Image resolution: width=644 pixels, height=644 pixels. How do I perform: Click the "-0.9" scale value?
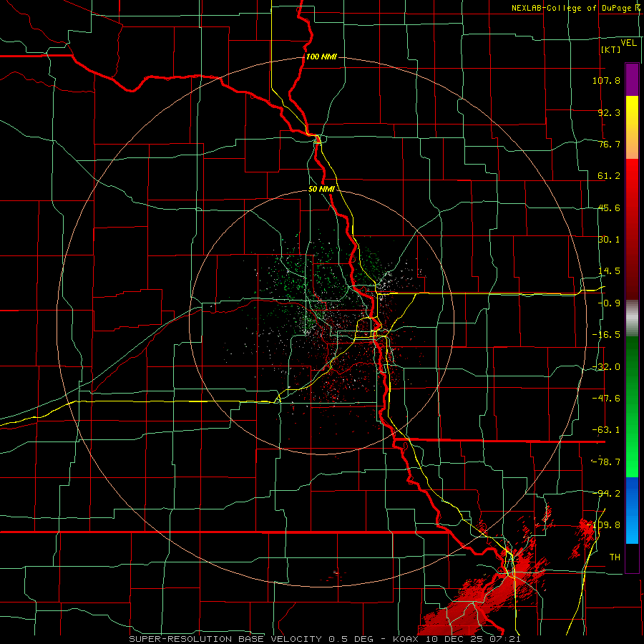(x=609, y=303)
